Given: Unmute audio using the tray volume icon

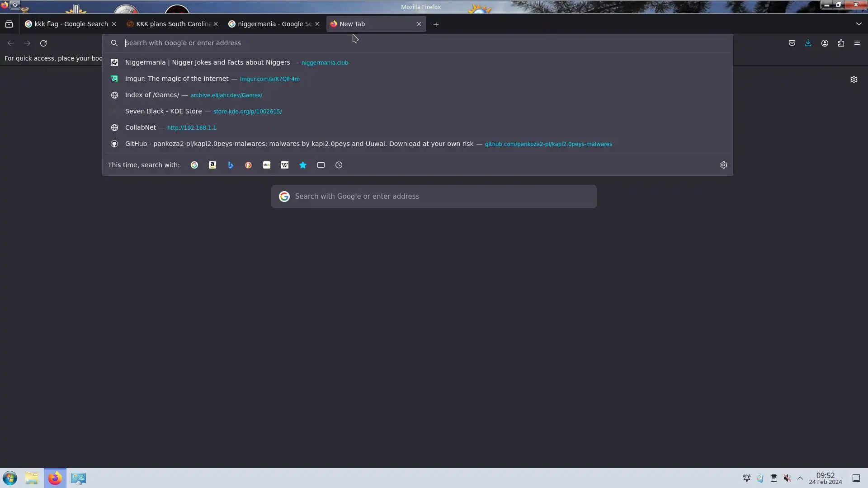Looking at the screenshot, I should pos(787,478).
